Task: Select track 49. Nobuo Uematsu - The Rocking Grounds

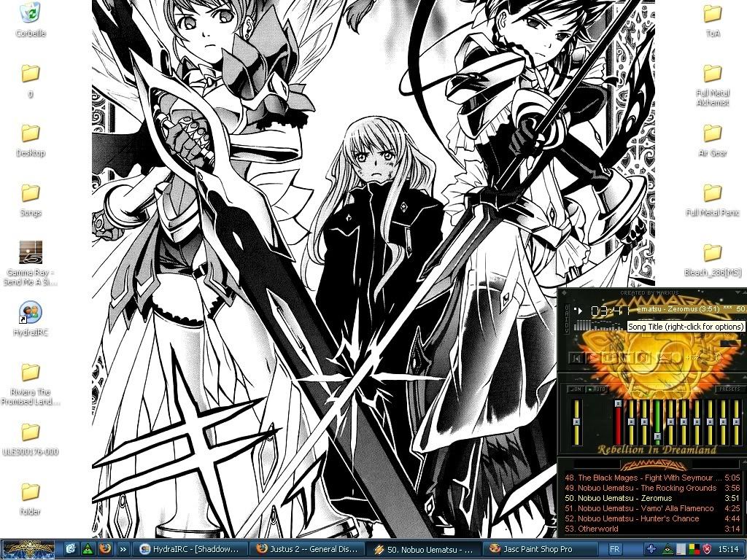Action: (x=652, y=488)
